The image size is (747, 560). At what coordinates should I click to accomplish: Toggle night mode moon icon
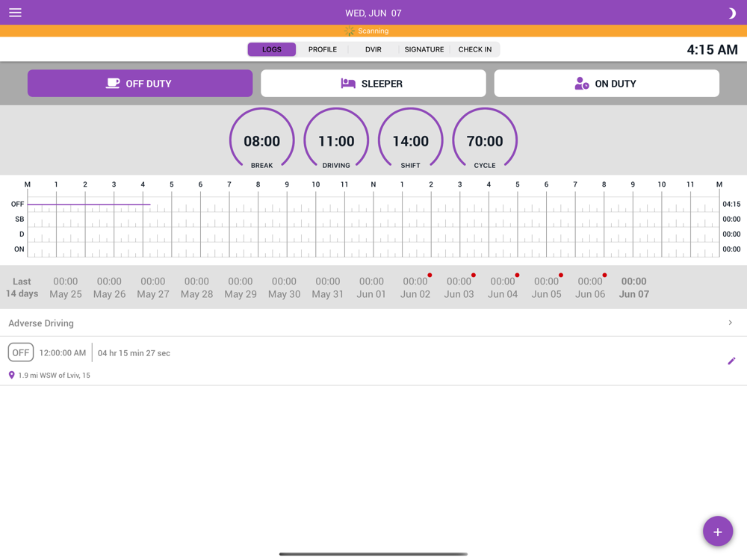point(731,13)
